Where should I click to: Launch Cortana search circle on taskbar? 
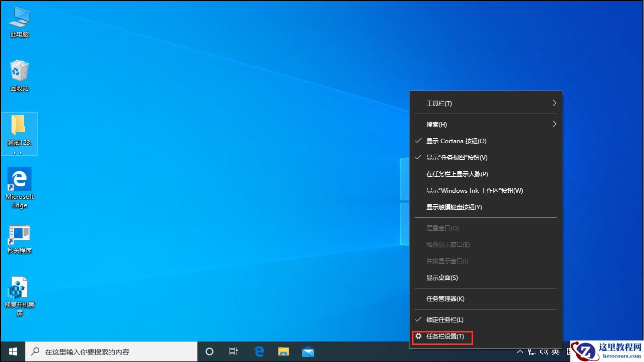click(209, 351)
